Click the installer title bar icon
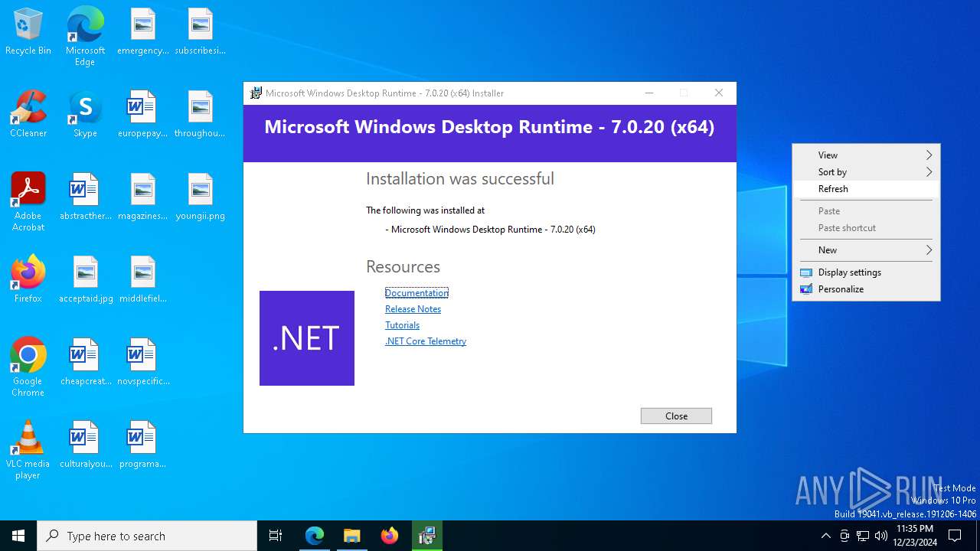980x551 pixels. coord(256,93)
